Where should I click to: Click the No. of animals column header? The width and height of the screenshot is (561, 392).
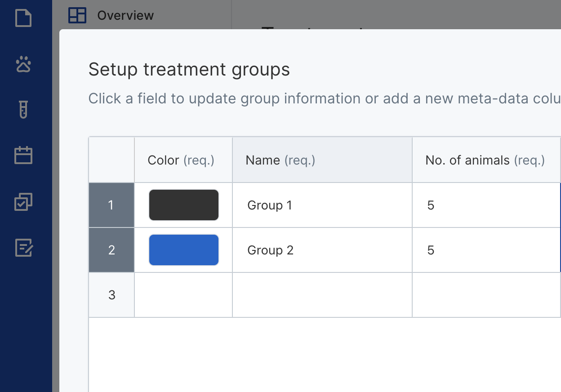(x=486, y=160)
